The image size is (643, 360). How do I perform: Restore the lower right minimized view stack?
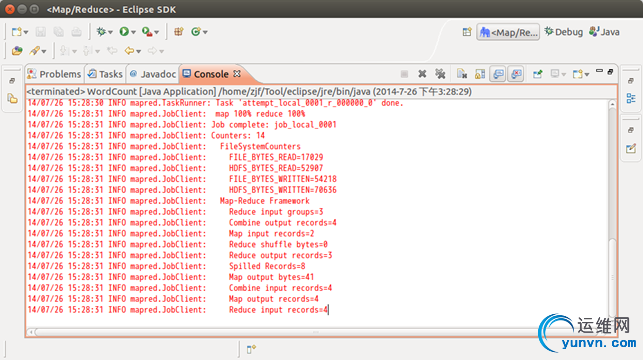(631, 130)
